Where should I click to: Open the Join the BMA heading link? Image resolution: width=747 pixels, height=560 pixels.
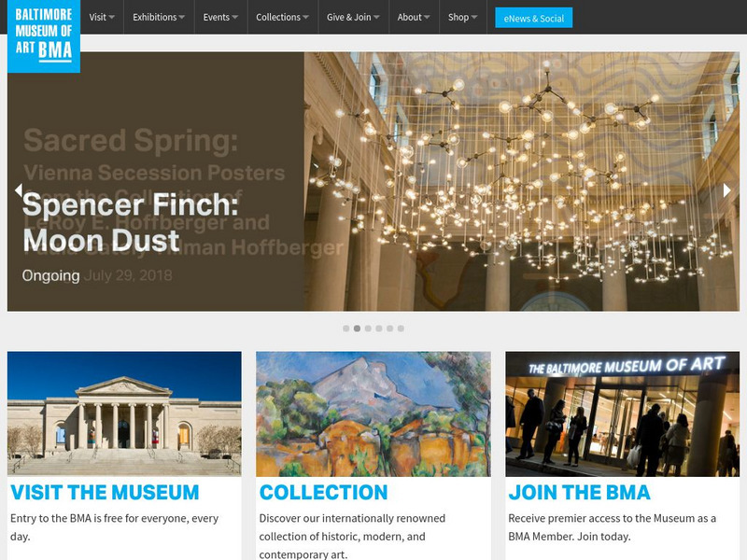coord(579,493)
